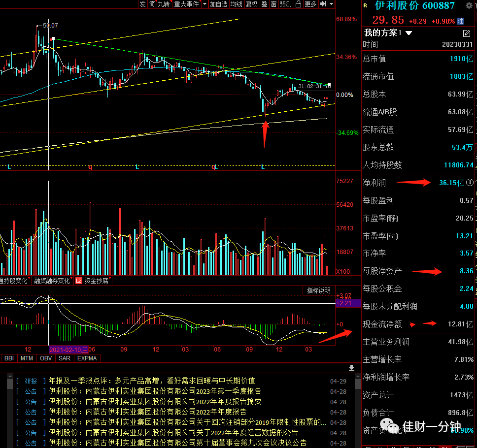Click the 窗 multi-window icon
Screen dimensions: 477x448
[274, 4]
